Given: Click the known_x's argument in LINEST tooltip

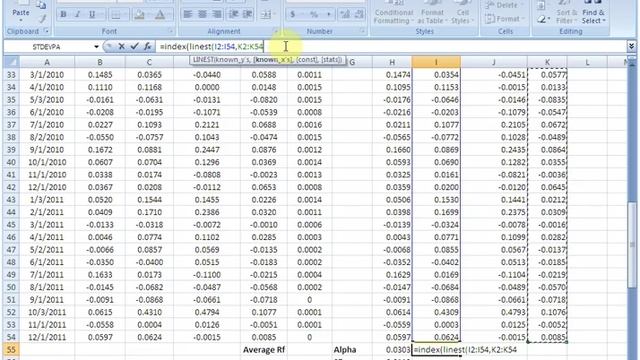Looking at the screenshot, I should (x=273, y=60).
